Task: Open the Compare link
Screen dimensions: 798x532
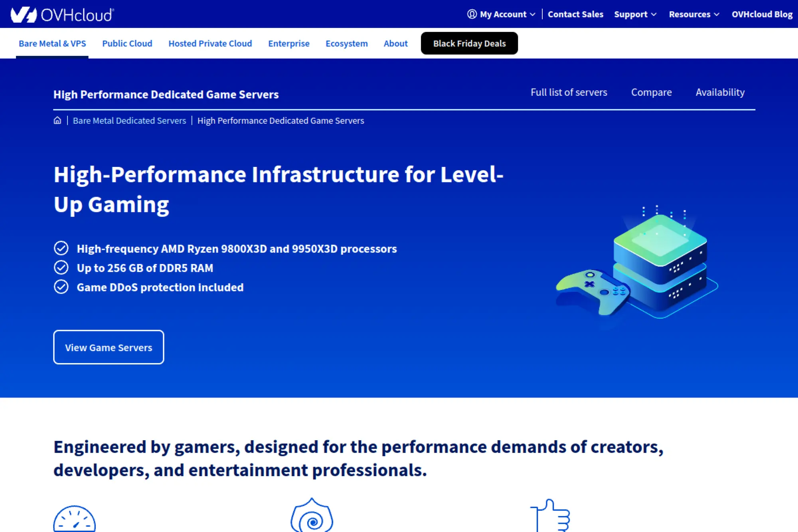Action: click(x=651, y=92)
